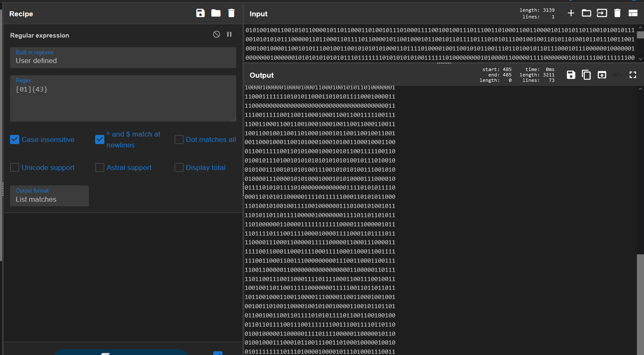Load a recipe via folder icon
644x355 pixels.
tap(216, 13)
